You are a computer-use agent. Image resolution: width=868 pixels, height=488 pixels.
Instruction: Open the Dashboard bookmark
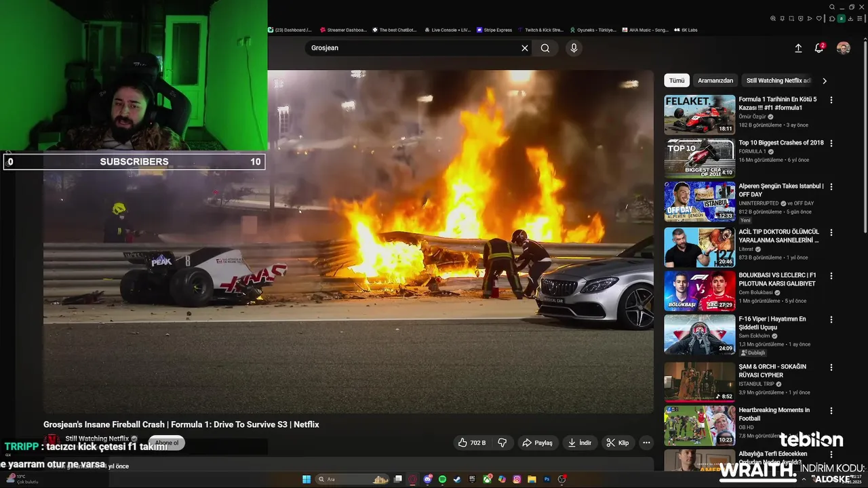pos(290,30)
